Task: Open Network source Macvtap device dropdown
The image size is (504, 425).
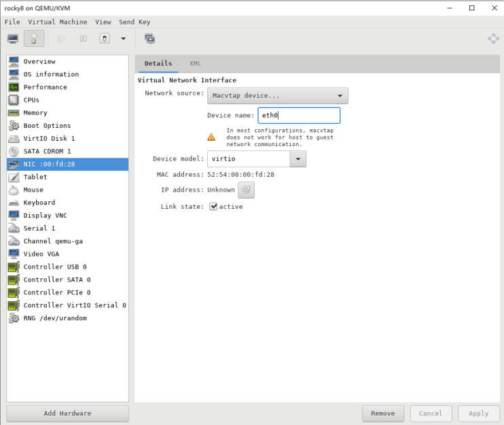Action: tap(277, 96)
